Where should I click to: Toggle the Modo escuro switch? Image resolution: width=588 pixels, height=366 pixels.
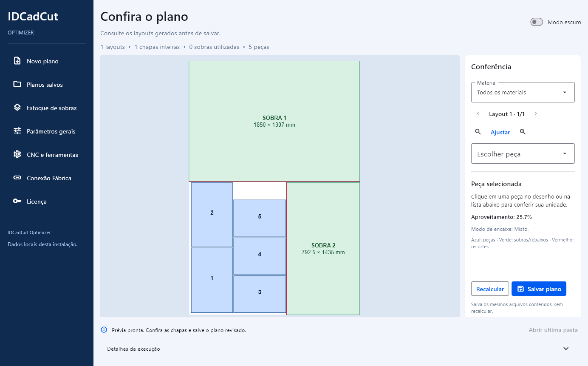pyautogui.click(x=537, y=22)
